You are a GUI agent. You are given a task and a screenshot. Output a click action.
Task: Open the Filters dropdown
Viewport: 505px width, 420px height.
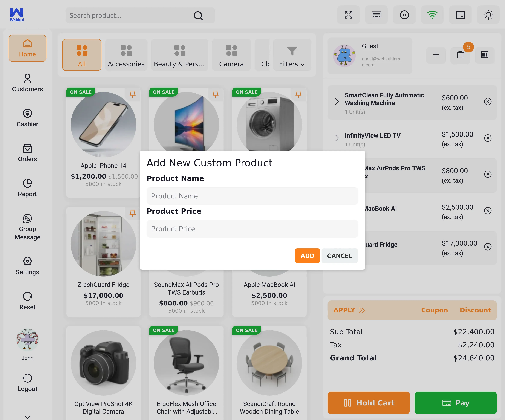(292, 55)
